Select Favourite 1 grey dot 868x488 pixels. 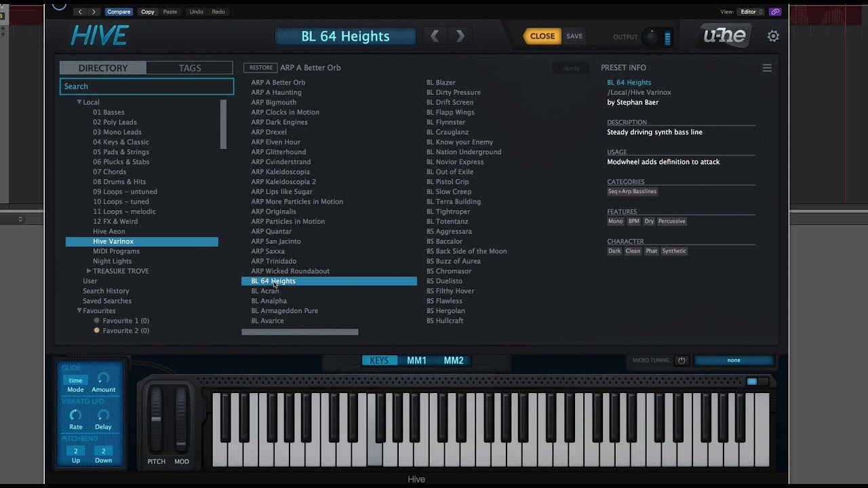97,321
